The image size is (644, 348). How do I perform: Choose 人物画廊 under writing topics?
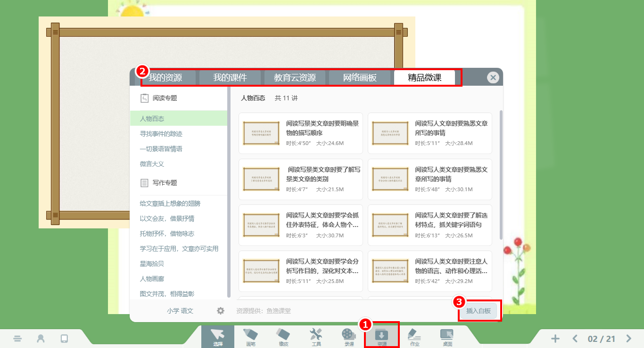[x=152, y=279]
